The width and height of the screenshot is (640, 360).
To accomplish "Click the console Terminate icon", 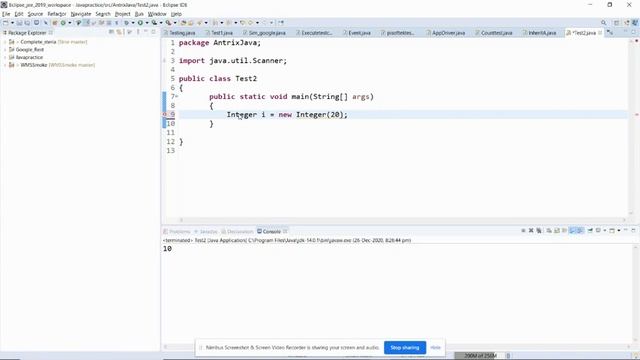I will click(x=523, y=231).
